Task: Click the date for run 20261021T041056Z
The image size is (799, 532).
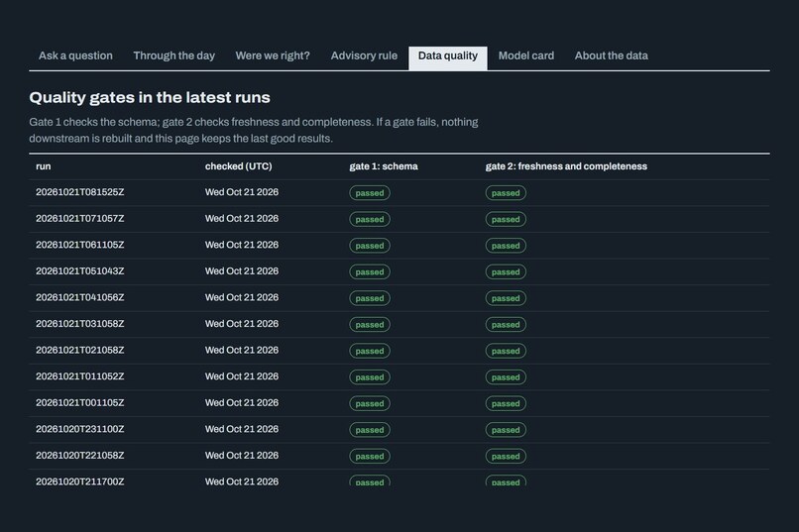Action: tap(242, 298)
